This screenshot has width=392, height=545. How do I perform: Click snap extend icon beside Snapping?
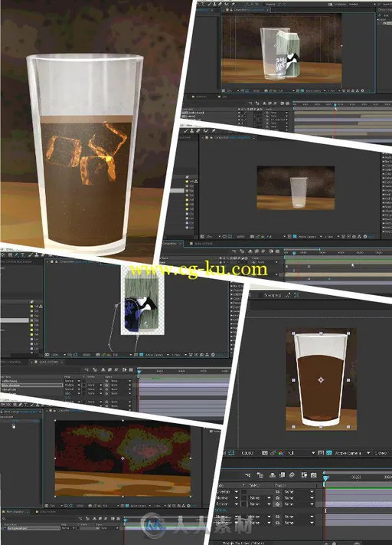click(x=287, y=295)
